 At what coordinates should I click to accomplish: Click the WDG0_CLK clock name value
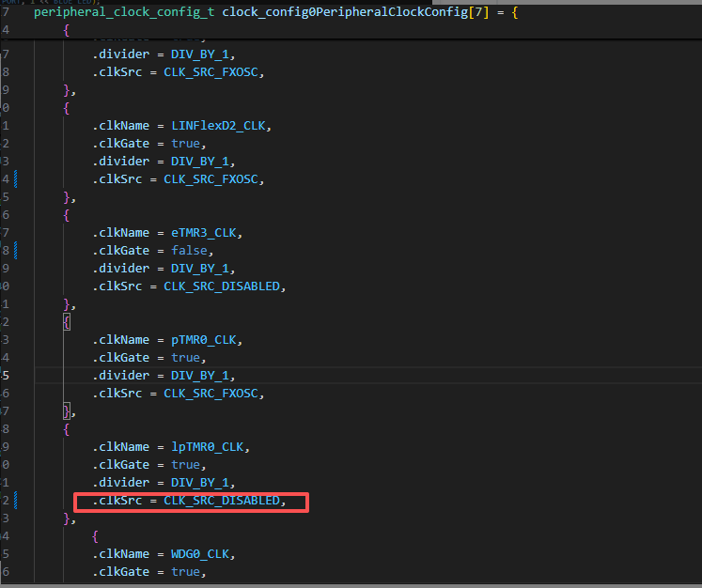tap(203, 553)
